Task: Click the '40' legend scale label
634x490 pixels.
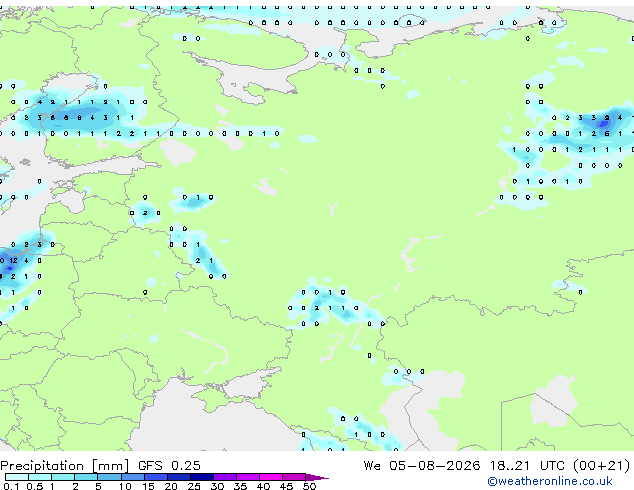Action: tap(263, 486)
